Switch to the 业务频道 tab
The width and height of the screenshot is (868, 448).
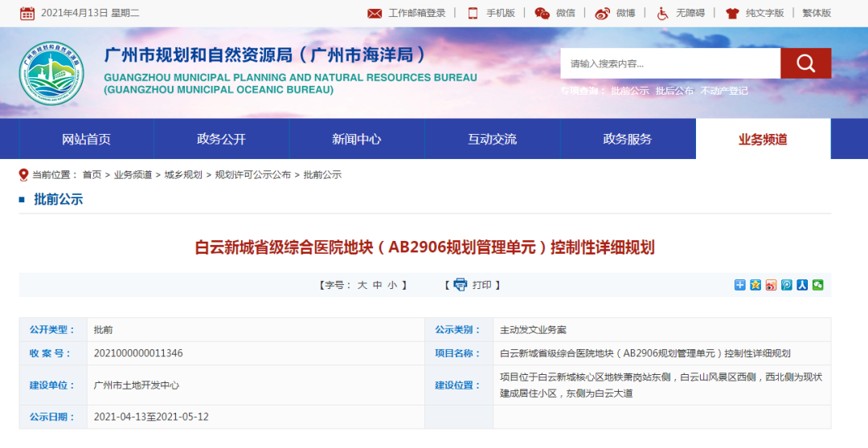click(x=763, y=139)
